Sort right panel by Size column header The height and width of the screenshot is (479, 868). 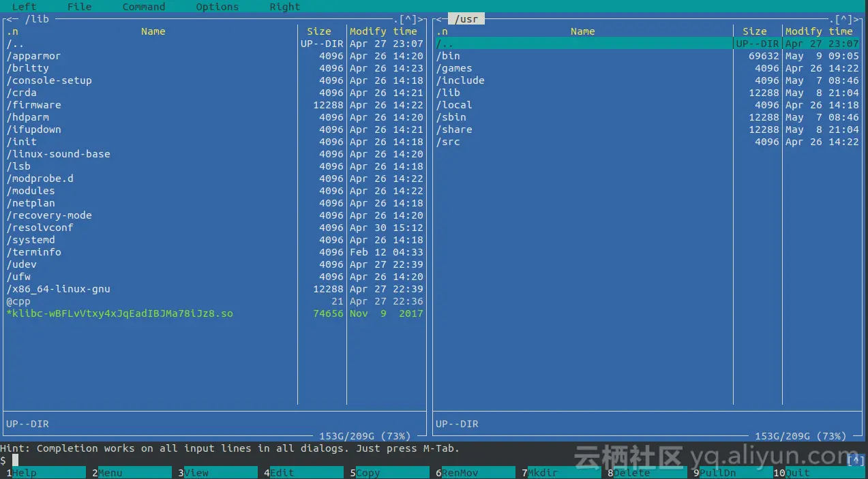(x=755, y=31)
